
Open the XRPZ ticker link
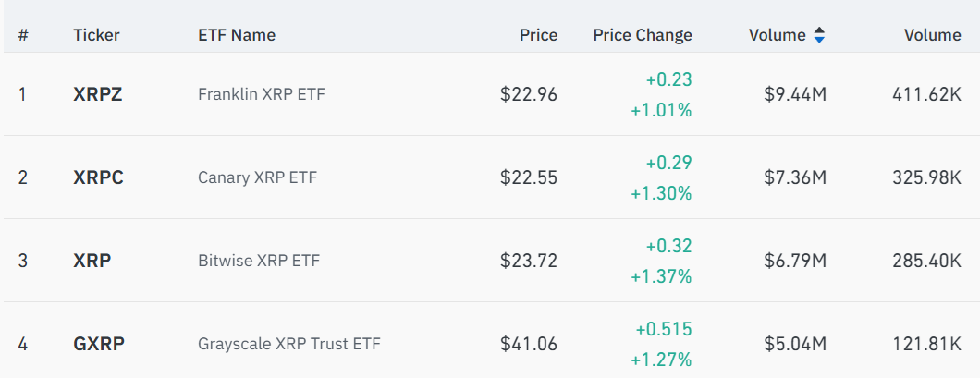pos(98,94)
